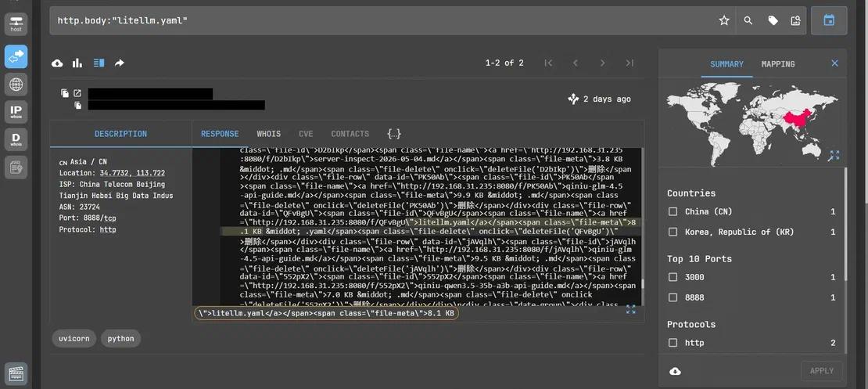The width and height of the screenshot is (868, 389).
Task: Open the DNS globe sidebar icon
Action: click(x=16, y=85)
